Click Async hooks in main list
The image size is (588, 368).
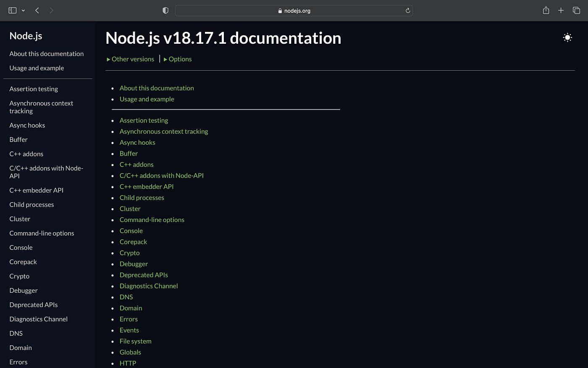[x=137, y=143]
